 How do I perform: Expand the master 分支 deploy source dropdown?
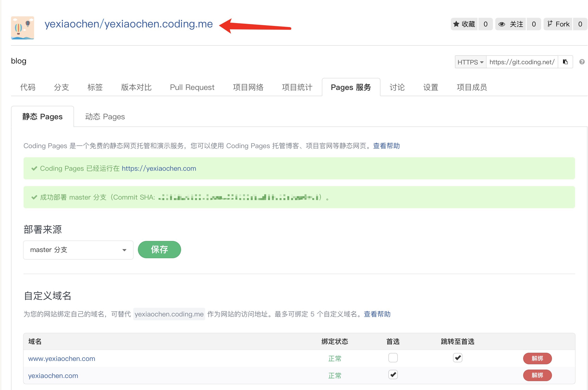click(78, 250)
